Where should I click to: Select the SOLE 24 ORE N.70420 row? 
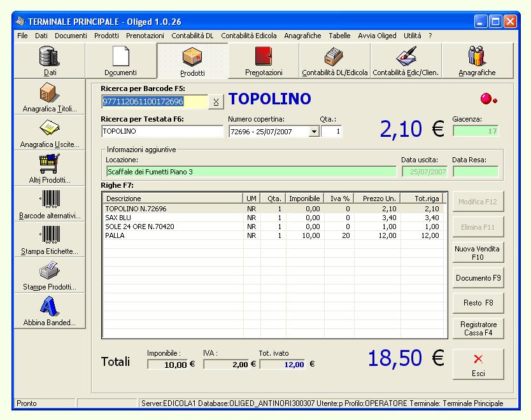coord(273,227)
